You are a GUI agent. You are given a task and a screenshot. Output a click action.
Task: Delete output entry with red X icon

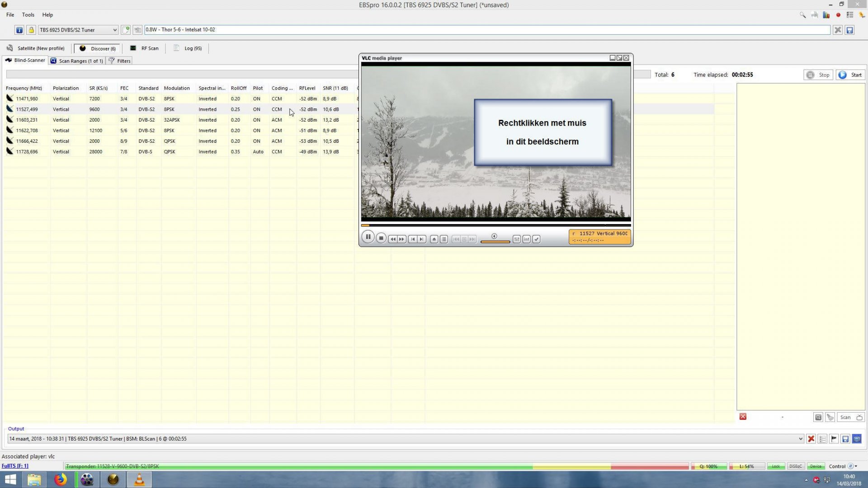pos(811,438)
